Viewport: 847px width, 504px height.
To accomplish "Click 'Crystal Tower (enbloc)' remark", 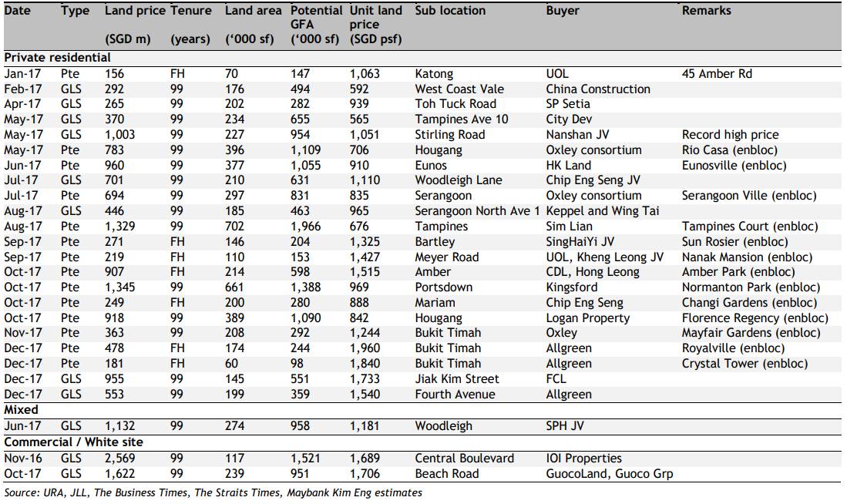I will [744, 364].
